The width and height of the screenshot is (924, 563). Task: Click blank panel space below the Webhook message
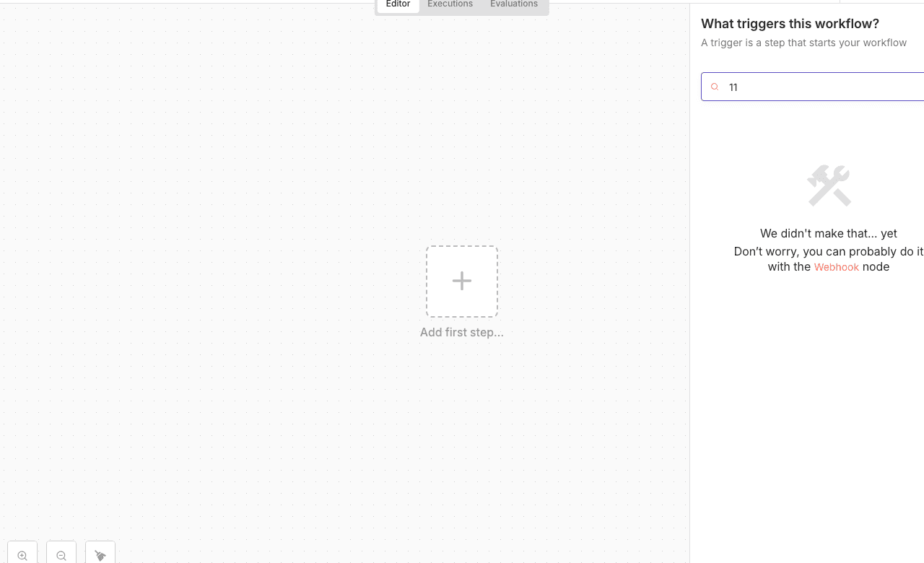tap(808, 404)
